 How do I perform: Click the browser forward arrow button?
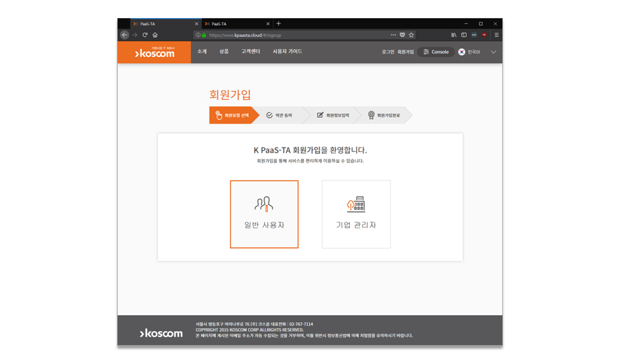[x=135, y=35]
